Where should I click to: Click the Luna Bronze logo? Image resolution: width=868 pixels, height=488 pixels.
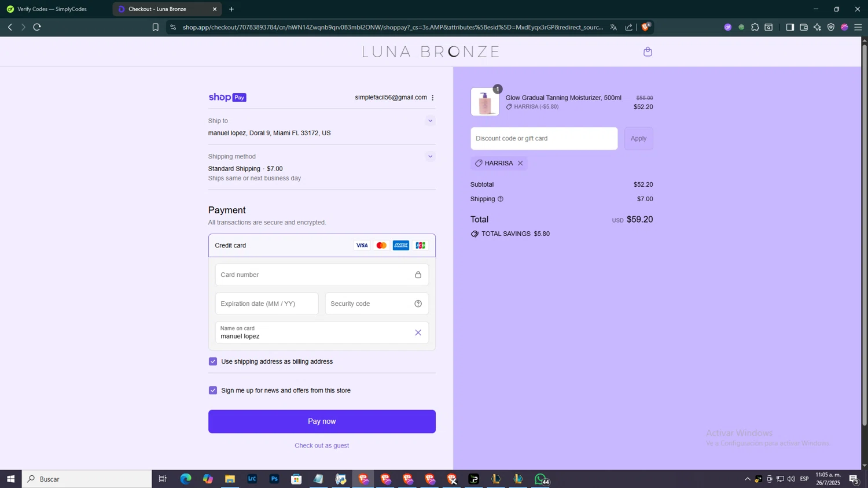431,52
